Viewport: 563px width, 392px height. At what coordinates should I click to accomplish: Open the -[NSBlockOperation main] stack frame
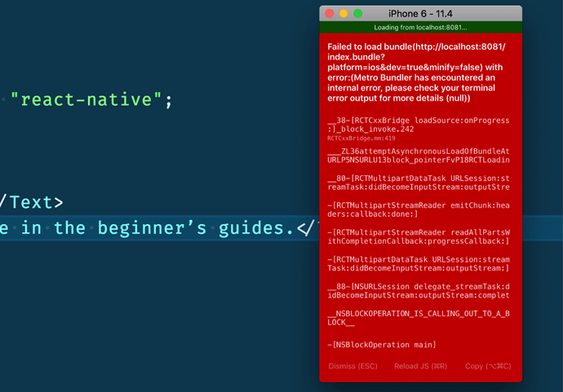coord(382,345)
